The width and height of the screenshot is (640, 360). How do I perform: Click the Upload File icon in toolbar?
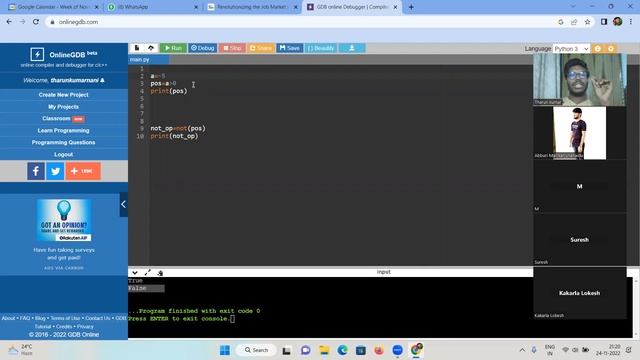tap(151, 48)
